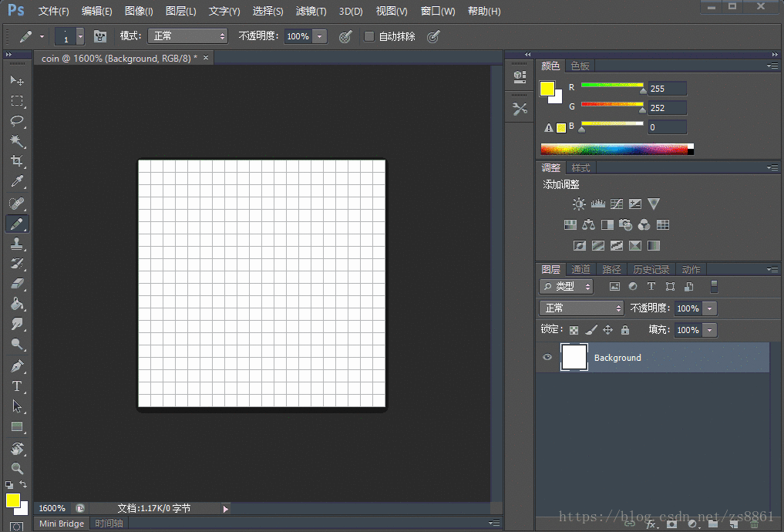Screen dimensions: 784x532
Task: Open the layer filter 类型 dropdown
Action: click(566, 287)
